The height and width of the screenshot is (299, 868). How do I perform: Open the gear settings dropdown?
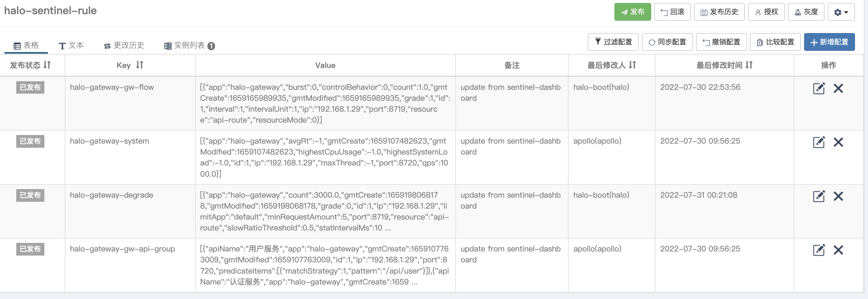[841, 12]
